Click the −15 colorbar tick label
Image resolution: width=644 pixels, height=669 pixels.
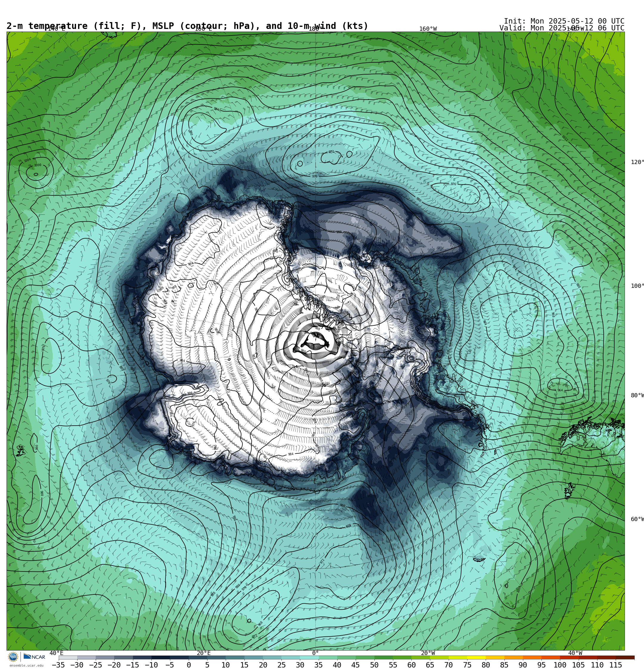coord(132,665)
